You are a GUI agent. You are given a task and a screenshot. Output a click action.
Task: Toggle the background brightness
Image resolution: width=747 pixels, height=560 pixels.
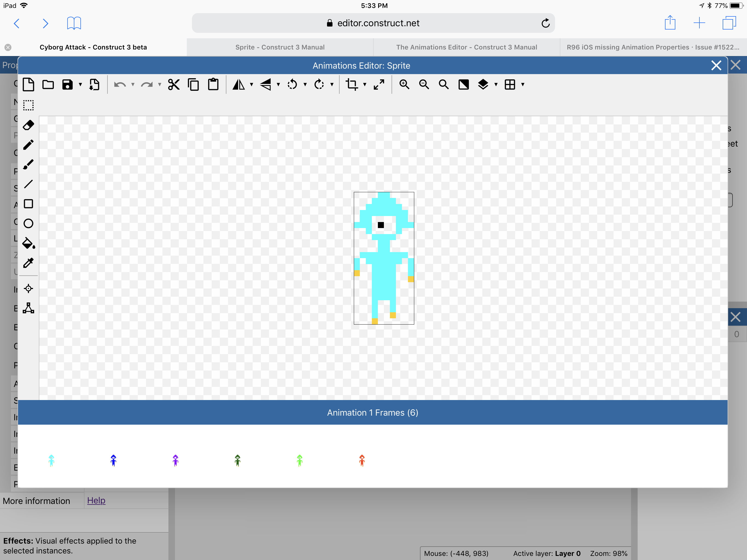tap(463, 84)
